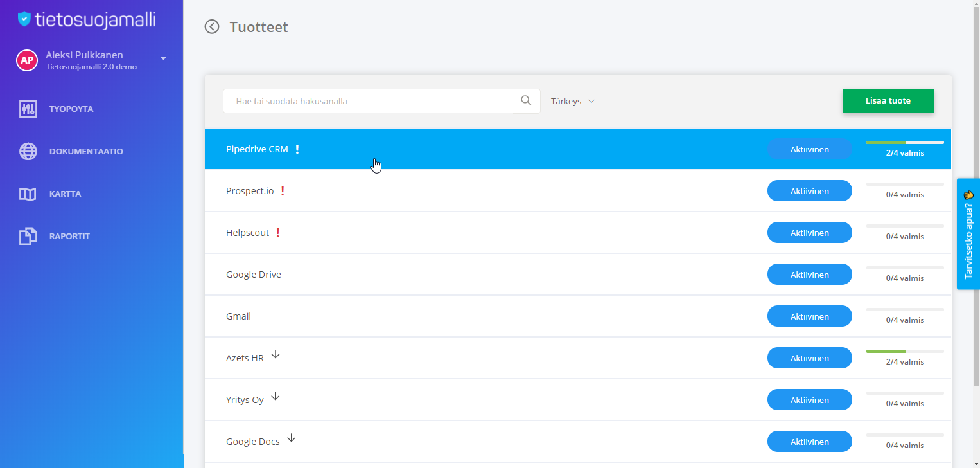Screen dimensions: 980x468
Task: Toggle the Aktiivinen status for Pipedrive CRM
Action: [810, 149]
